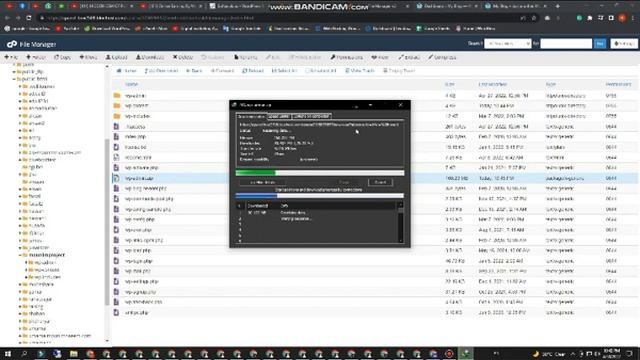Select the wp-admin folder icon
The image size is (640, 360).
coord(117,96)
